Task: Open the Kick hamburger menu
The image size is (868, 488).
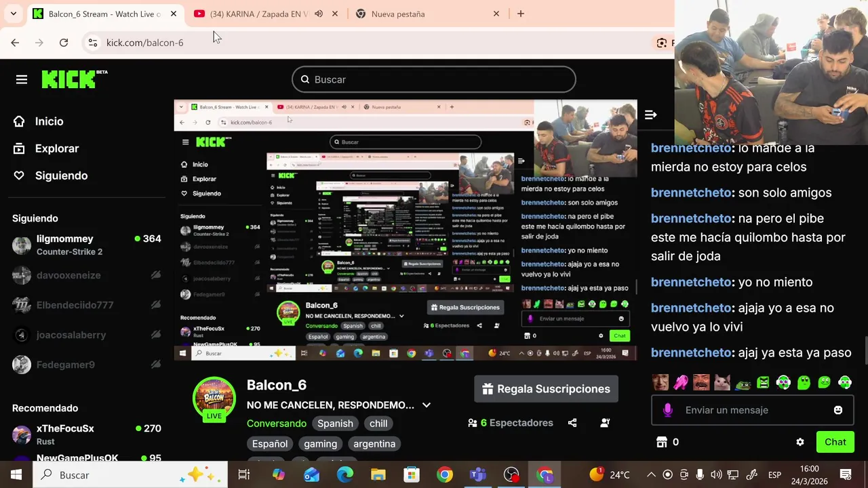Action: 22,80
